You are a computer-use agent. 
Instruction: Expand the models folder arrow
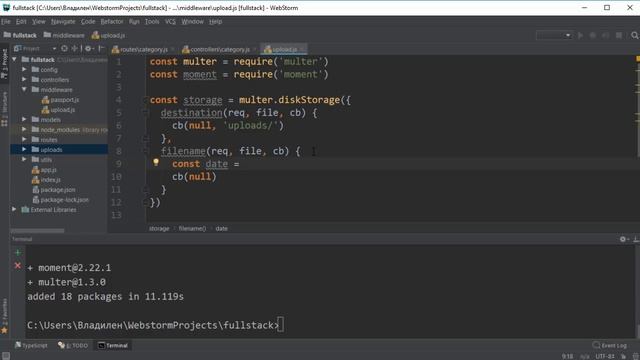pyautogui.click(x=24, y=120)
